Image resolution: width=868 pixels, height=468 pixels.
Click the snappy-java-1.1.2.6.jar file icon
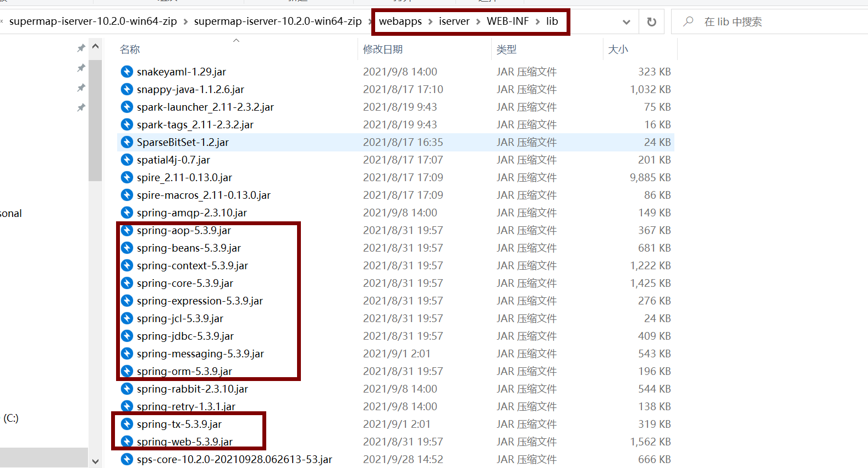[x=127, y=89]
